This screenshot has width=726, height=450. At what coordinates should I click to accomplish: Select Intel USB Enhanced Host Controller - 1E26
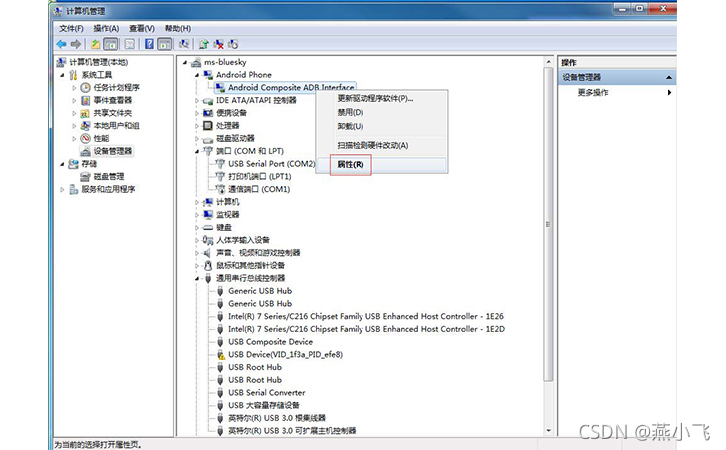(366, 316)
